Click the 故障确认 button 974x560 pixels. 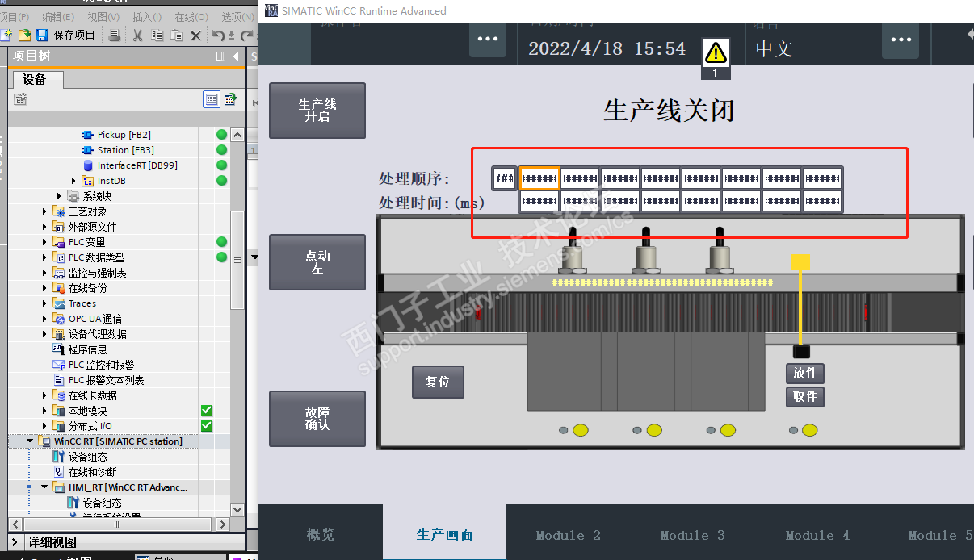pyautogui.click(x=317, y=419)
